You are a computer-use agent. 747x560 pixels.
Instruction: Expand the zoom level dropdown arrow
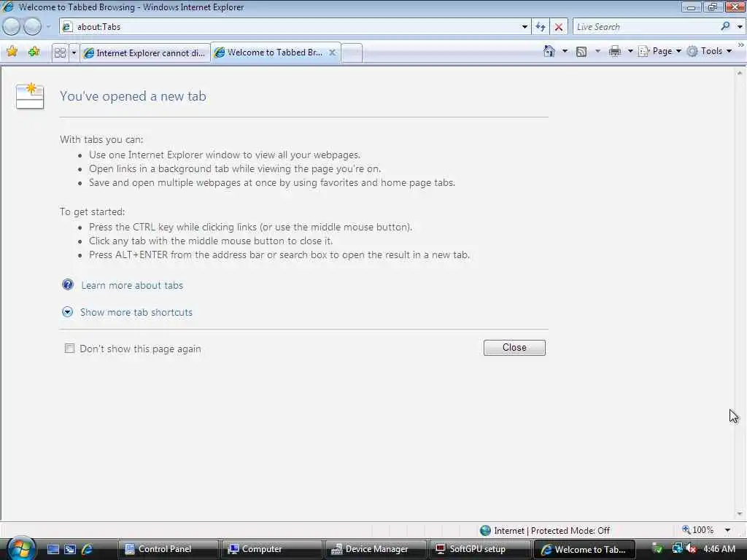click(x=727, y=530)
